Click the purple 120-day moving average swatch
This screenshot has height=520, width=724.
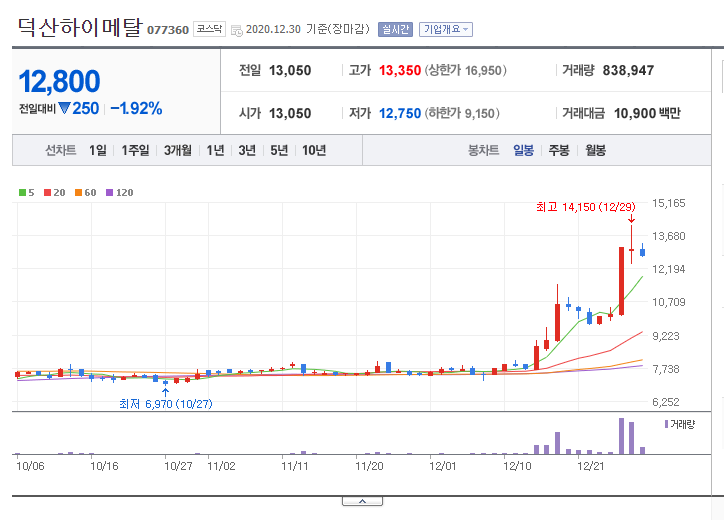click(x=109, y=193)
